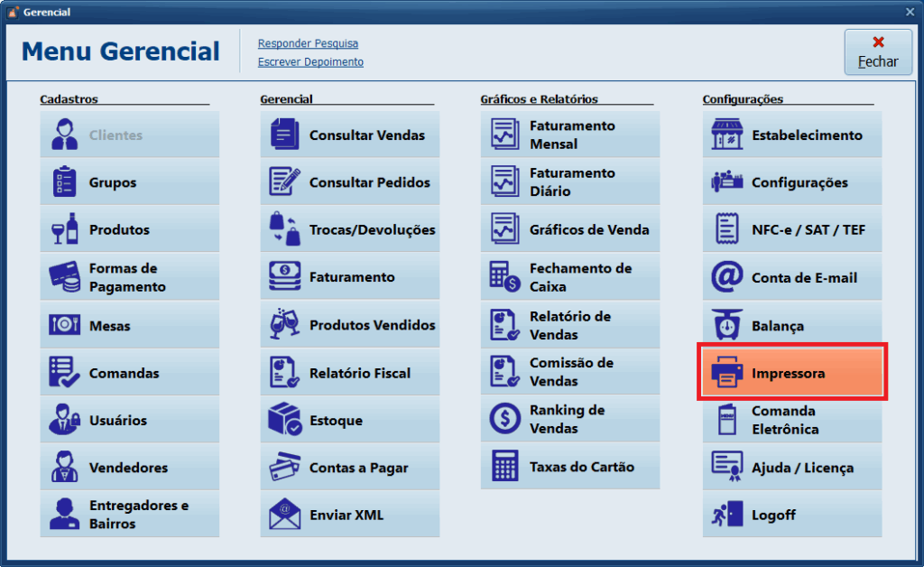Click the Trocas/Devoluções button
Image resolution: width=924 pixels, height=567 pixels.
pyautogui.click(x=349, y=229)
